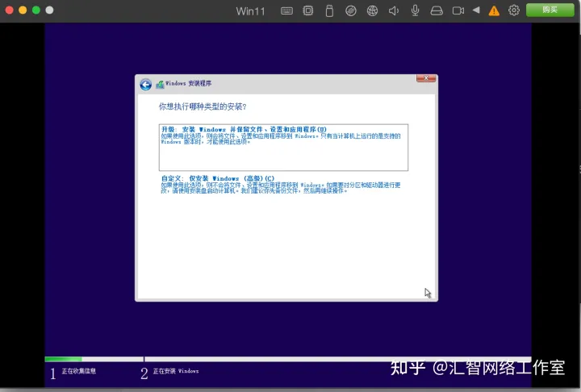Click the CPU chip icon in toolbar

(x=308, y=10)
